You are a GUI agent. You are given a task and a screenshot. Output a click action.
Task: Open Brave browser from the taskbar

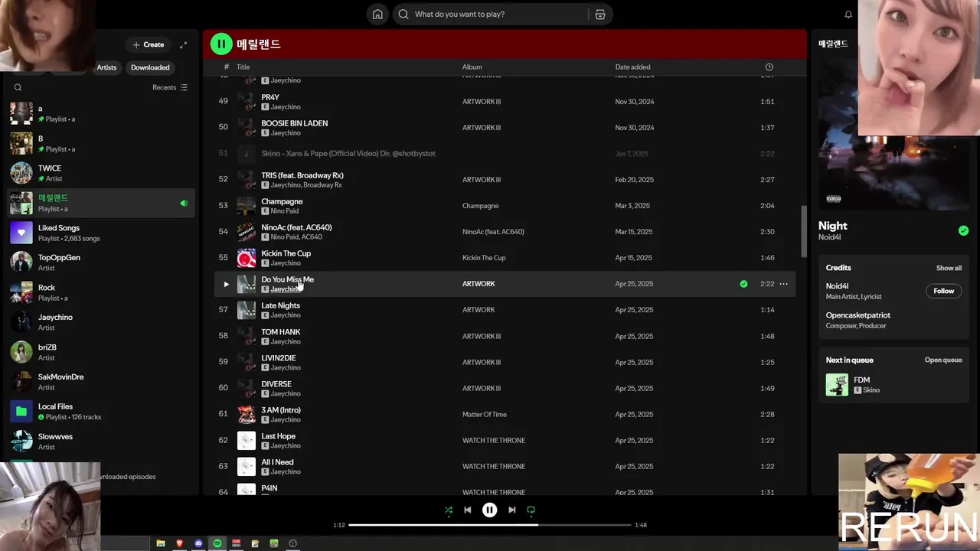(180, 543)
